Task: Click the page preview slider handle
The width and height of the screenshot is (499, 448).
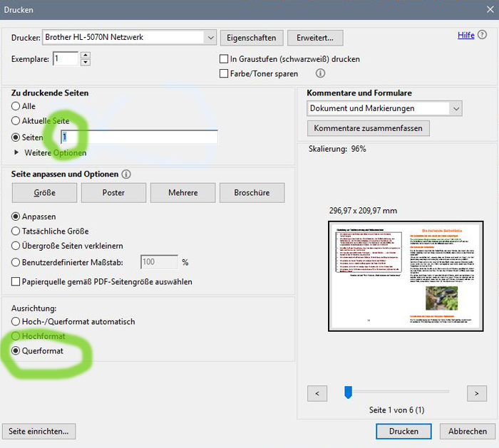Action: (x=348, y=392)
